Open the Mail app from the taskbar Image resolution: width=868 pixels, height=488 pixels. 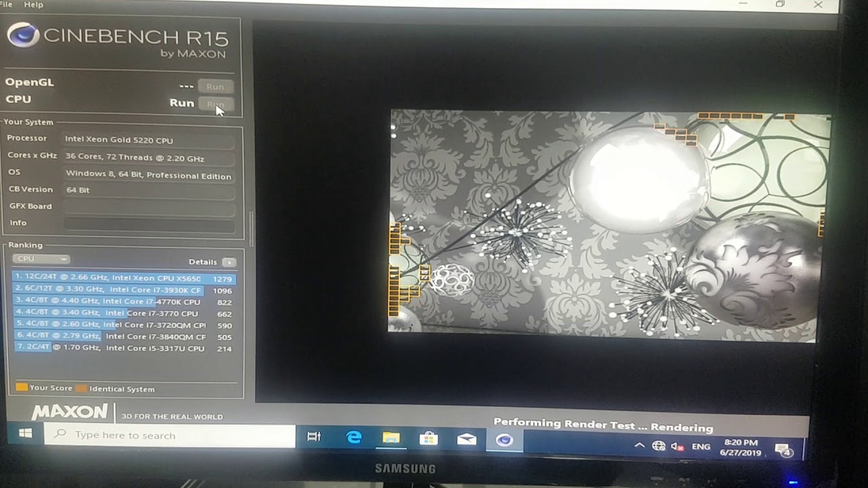coord(467,439)
